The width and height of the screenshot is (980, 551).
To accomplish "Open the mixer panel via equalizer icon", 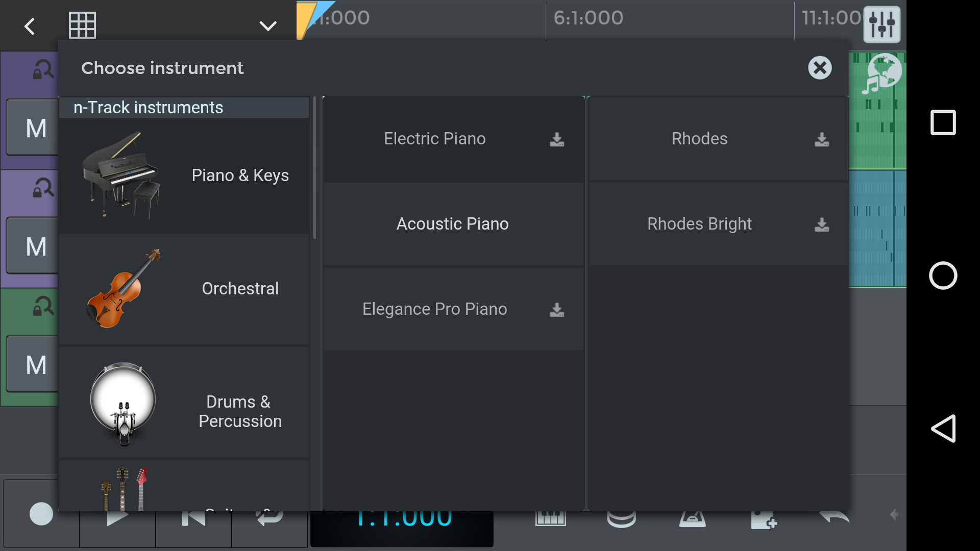I will coord(883,26).
